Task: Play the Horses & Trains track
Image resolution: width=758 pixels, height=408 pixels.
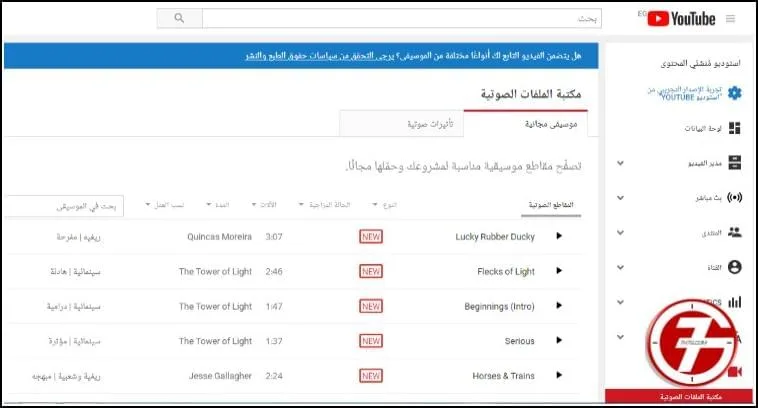Action: coord(559,375)
